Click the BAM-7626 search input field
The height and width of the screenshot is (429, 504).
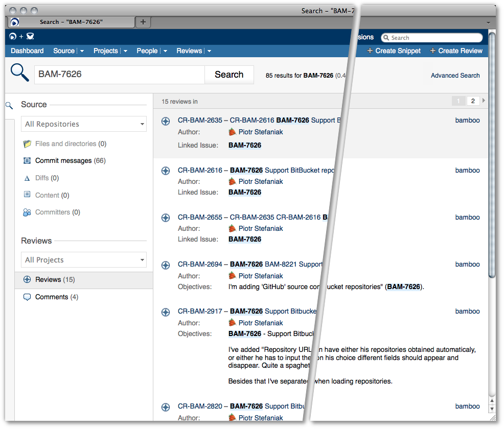[120, 75]
